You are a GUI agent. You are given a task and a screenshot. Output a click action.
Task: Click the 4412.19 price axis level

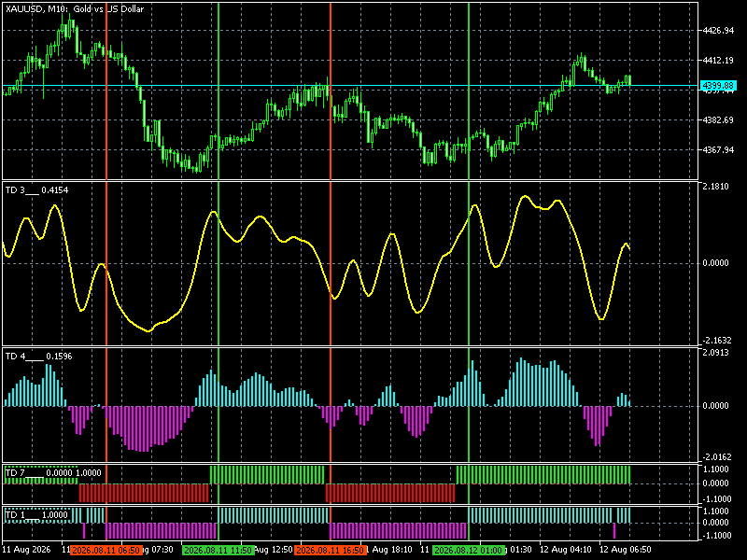(718, 61)
